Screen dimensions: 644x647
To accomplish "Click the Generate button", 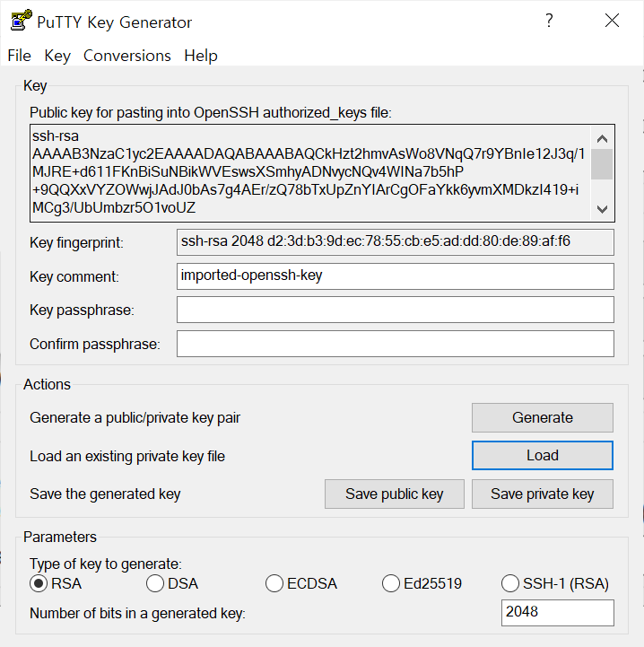I will click(x=542, y=417).
